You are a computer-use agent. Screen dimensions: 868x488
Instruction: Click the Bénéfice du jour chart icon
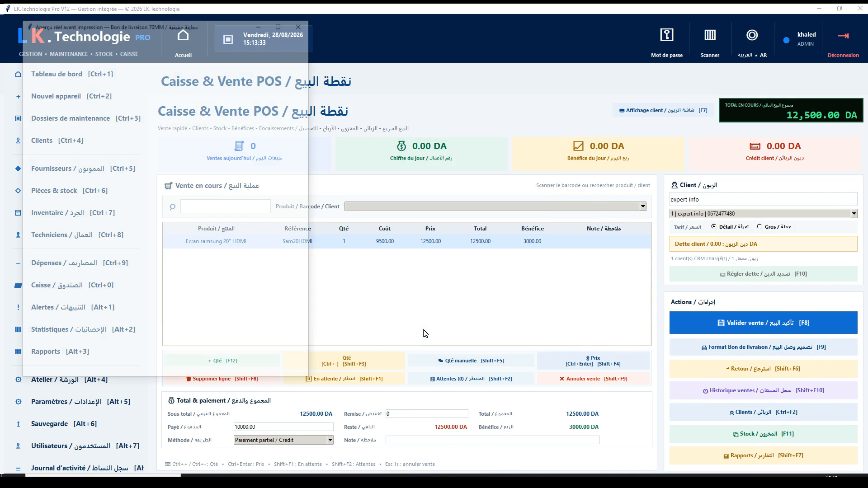click(x=578, y=145)
